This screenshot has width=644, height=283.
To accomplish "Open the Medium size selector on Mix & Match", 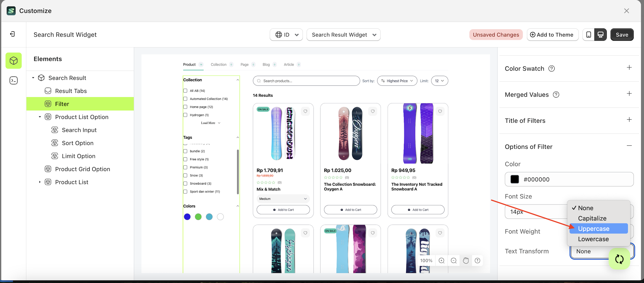I will pyautogui.click(x=283, y=199).
